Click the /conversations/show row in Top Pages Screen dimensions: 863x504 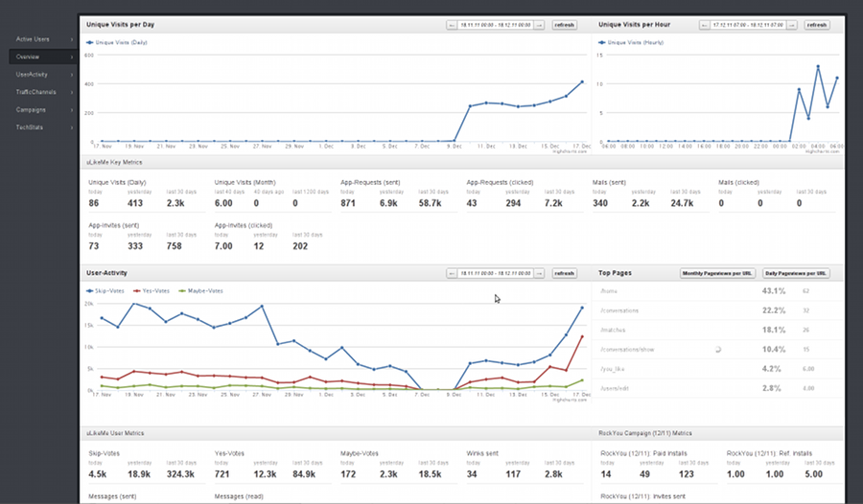[x=717, y=350]
